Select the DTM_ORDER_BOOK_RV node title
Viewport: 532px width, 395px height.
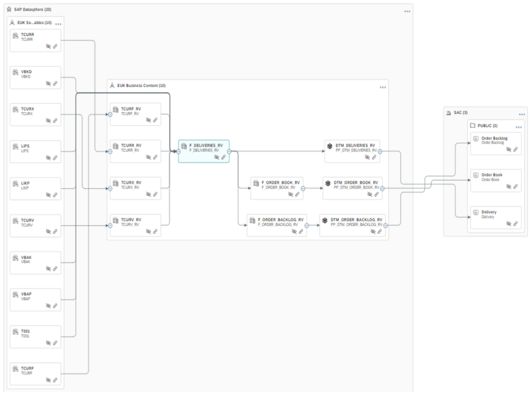click(x=355, y=182)
